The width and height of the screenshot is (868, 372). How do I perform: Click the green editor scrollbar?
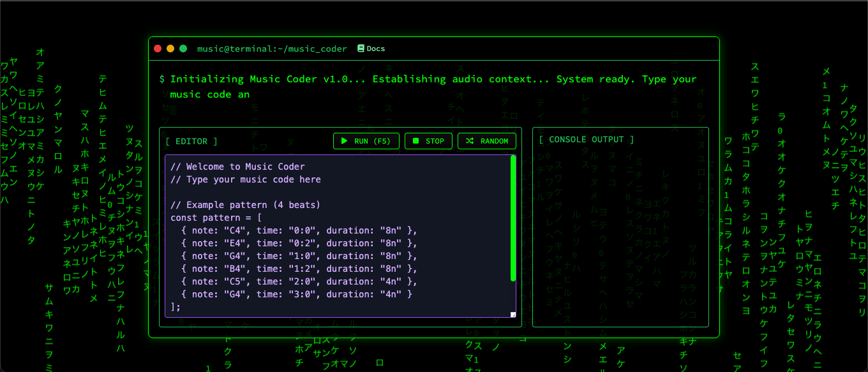[x=513, y=218]
